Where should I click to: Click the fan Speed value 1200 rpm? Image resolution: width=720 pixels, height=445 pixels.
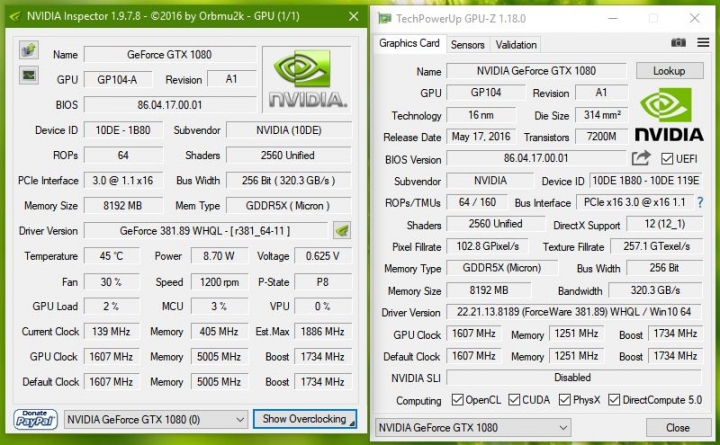219,282
